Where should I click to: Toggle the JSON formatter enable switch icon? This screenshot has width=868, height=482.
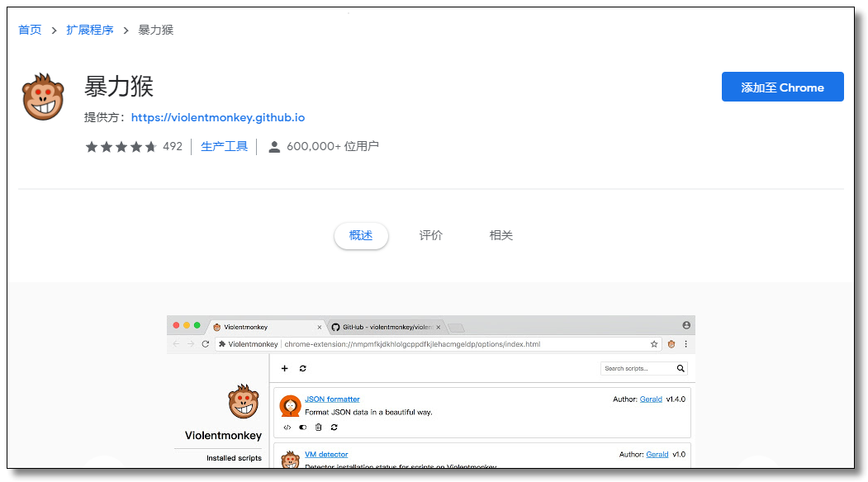click(303, 428)
